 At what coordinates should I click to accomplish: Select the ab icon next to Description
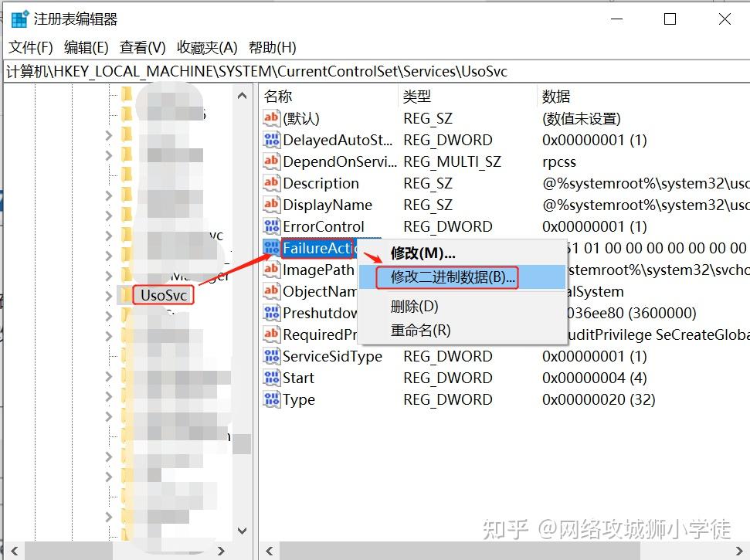(x=273, y=183)
